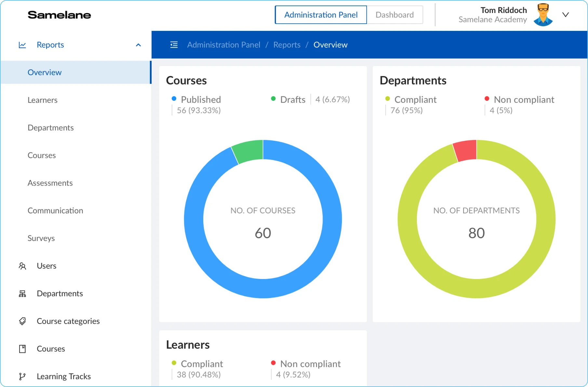Image resolution: width=588 pixels, height=387 pixels.
Task: Click the Courses book icon in sidebar
Action: point(22,349)
